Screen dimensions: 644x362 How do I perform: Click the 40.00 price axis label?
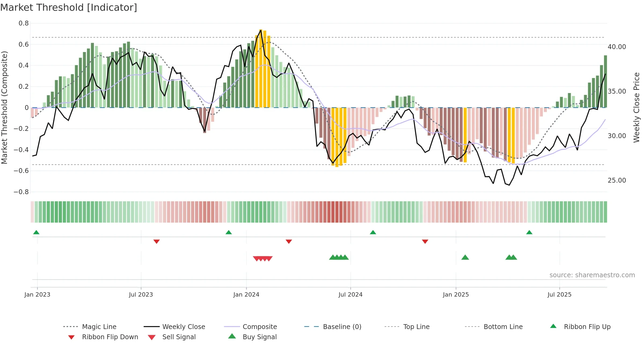[617, 47]
